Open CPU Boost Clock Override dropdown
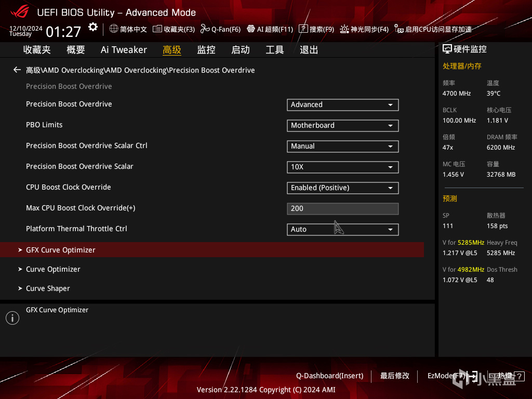The height and width of the screenshot is (399, 532). [x=343, y=188]
